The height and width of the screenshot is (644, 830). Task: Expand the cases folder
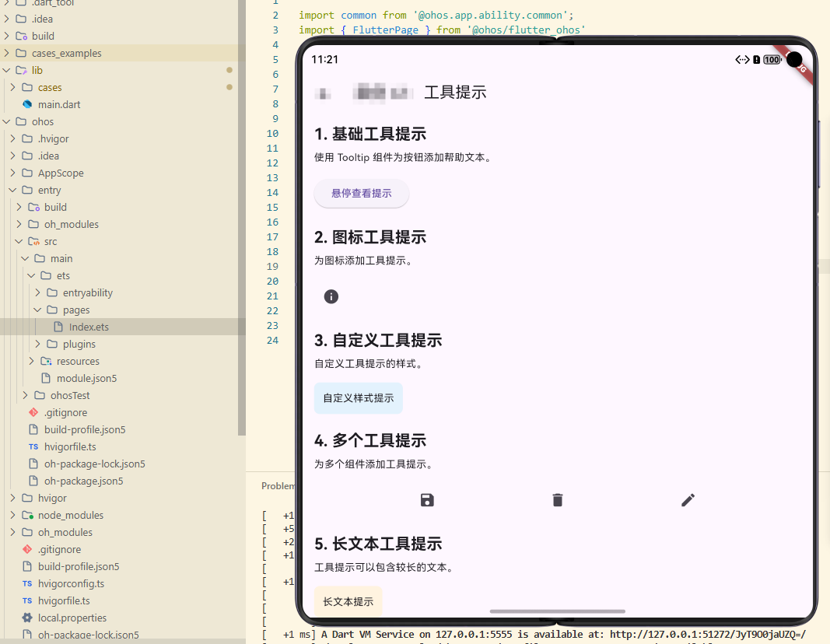(x=12, y=87)
